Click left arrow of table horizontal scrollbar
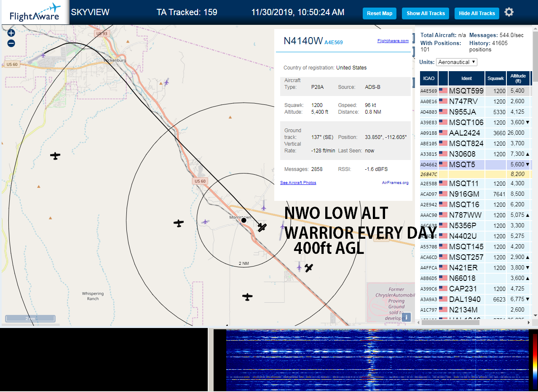This screenshot has width=538, height=392. tap(419, 322)
